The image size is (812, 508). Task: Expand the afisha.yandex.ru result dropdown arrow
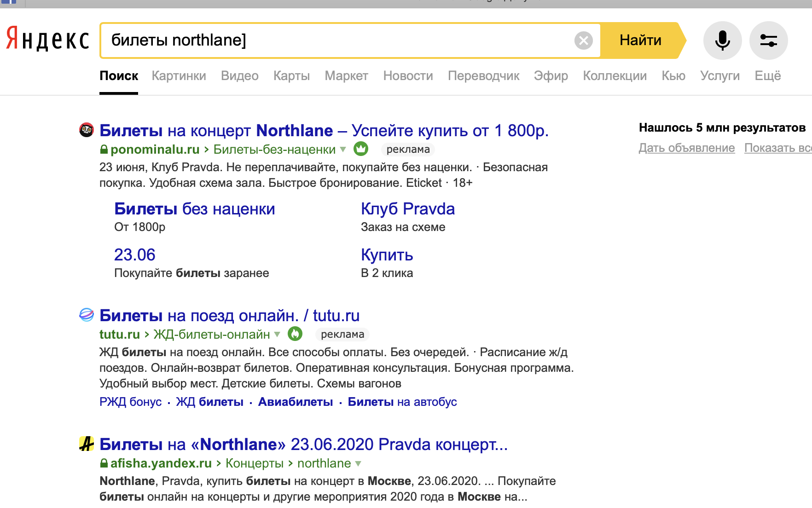point(358,464)
